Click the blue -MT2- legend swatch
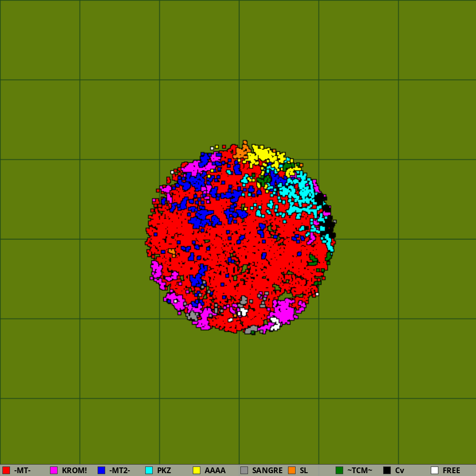Viewport: 476px width, 476px height. click(101, 470)
